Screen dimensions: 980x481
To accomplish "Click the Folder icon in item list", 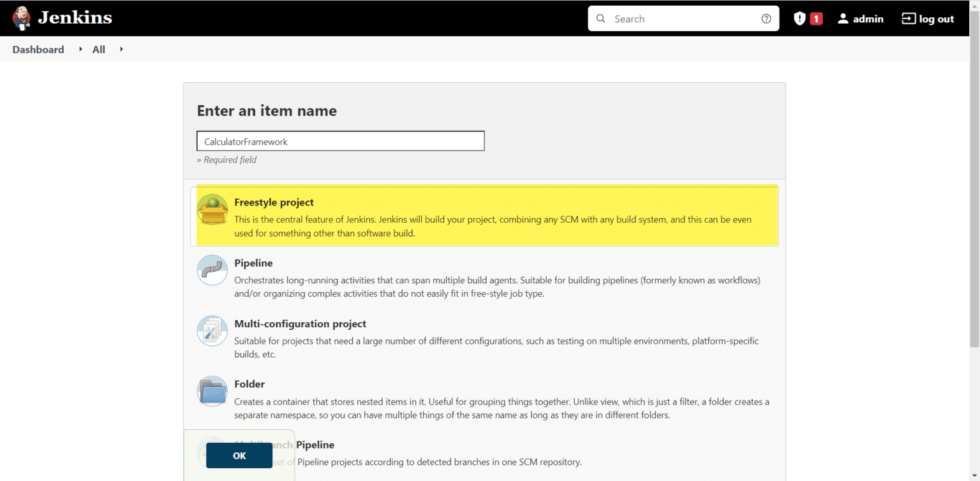I will pos(212,390).
